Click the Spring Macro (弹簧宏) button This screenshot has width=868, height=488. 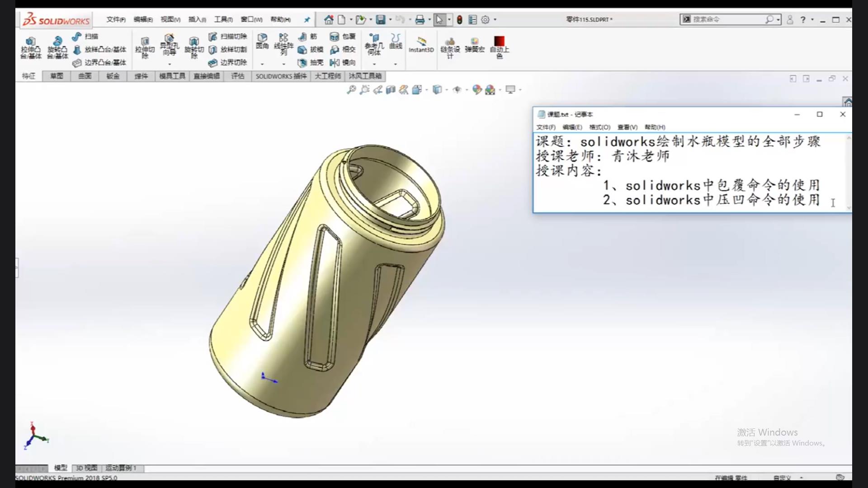[x=474, y=45]
